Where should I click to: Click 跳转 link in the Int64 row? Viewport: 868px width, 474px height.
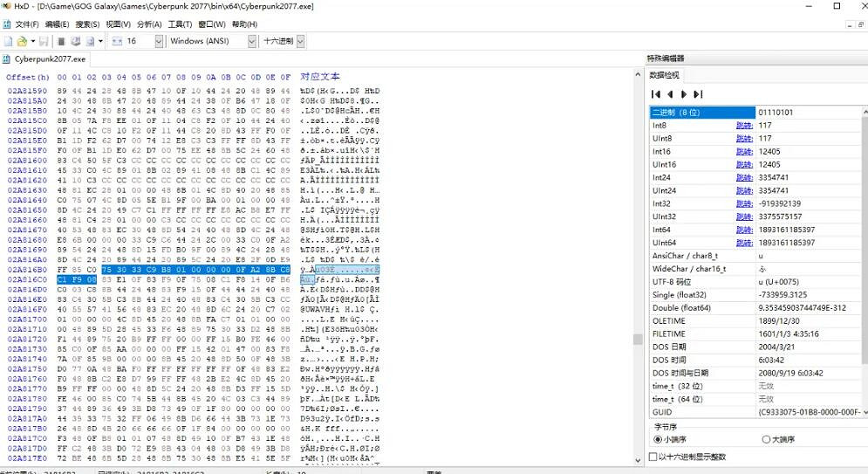pyautogui.click(x=744, y=230)
